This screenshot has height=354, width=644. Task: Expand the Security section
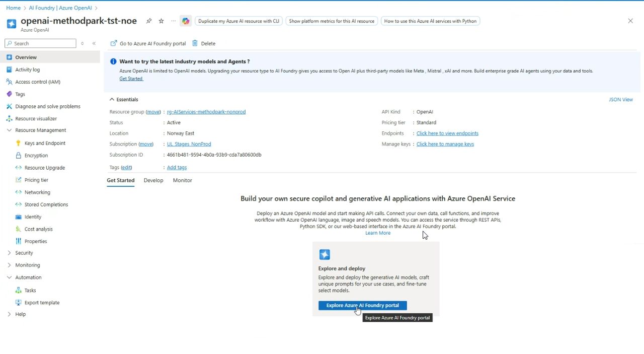click(x=9, y=253)
